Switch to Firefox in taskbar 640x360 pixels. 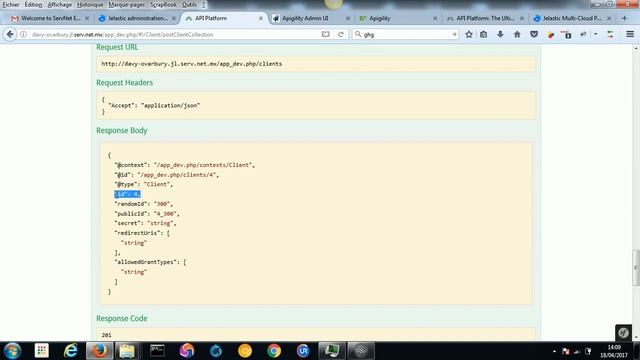click(99, 351)
